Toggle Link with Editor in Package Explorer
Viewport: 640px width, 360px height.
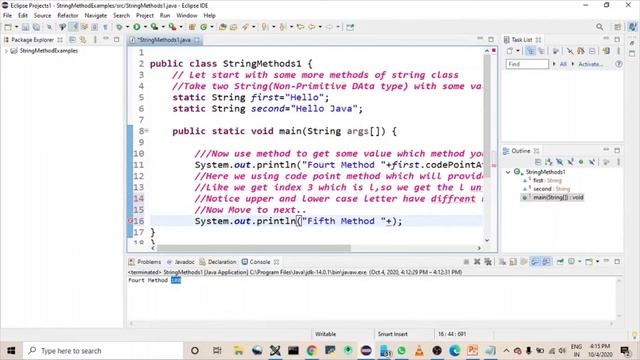click(x=83, y=40)
